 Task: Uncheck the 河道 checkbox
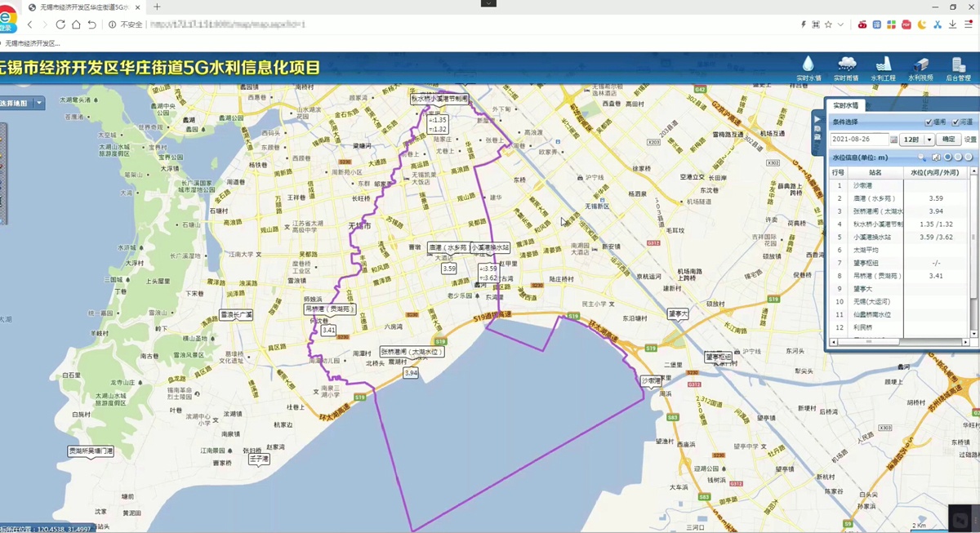pyautogui.click(x=955, y=122)
